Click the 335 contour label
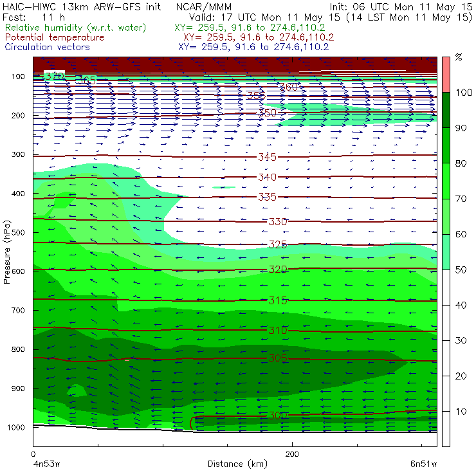Image resolution: width=476 pixels, height=476 pixels. 268,197
